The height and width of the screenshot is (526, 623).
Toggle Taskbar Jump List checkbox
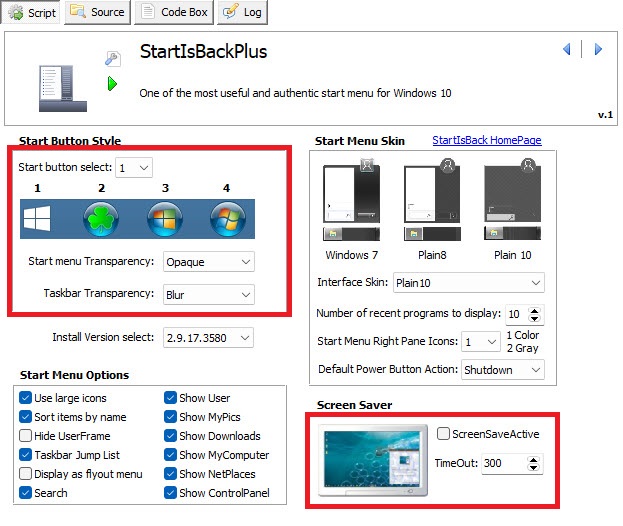pos(25,455)
